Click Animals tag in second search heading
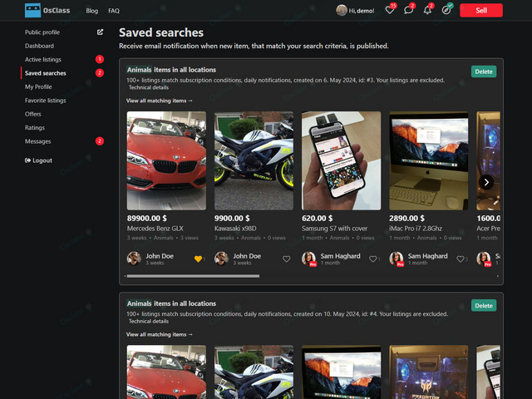532x399 pixels. pyautogui.click(x=139, y=303)
